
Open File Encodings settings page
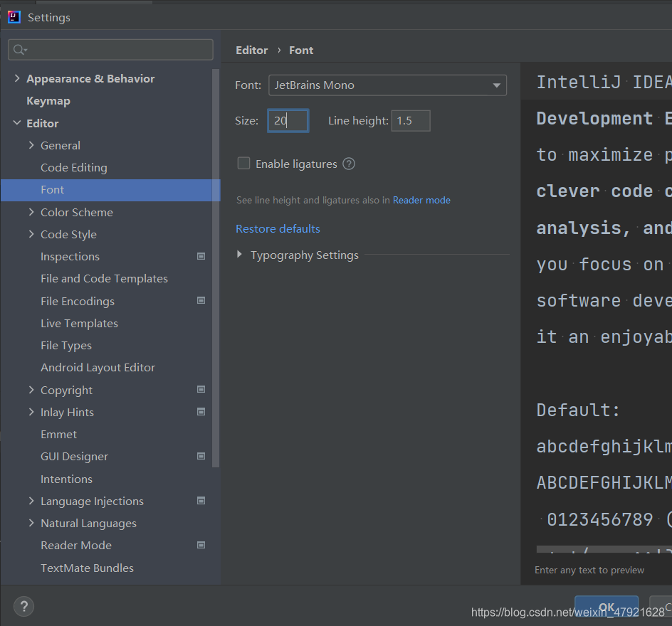pyautogui.click(x=78, y=301)
